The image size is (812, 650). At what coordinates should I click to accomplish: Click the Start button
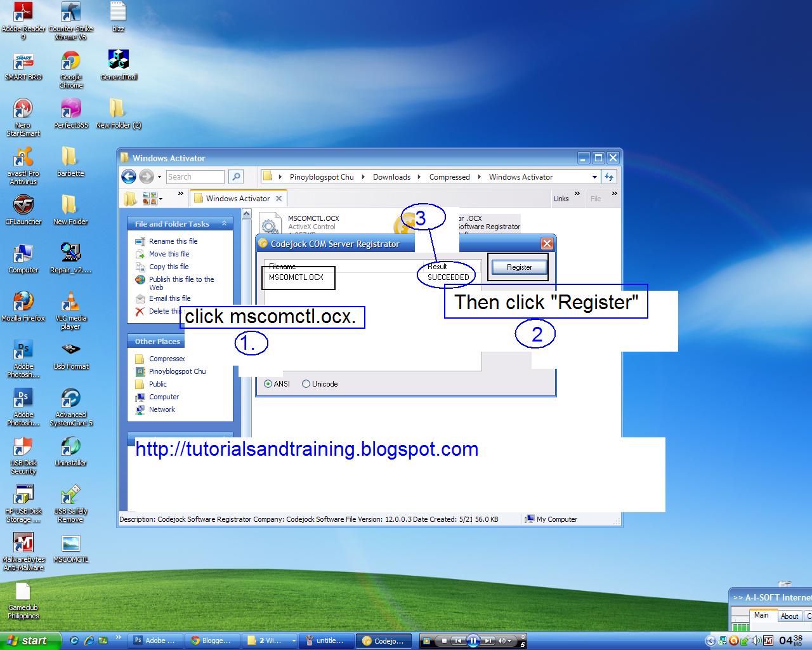(30, 640)
